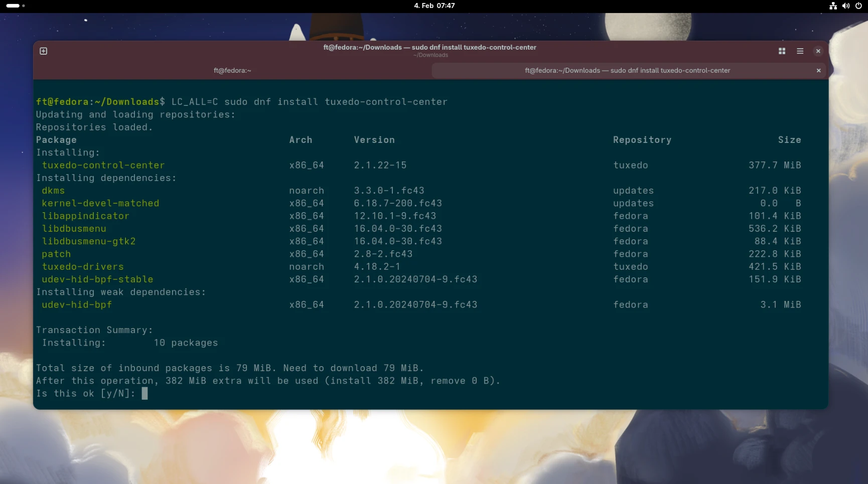
Task: Click the Size column header
Action: (x=790, y=140)
